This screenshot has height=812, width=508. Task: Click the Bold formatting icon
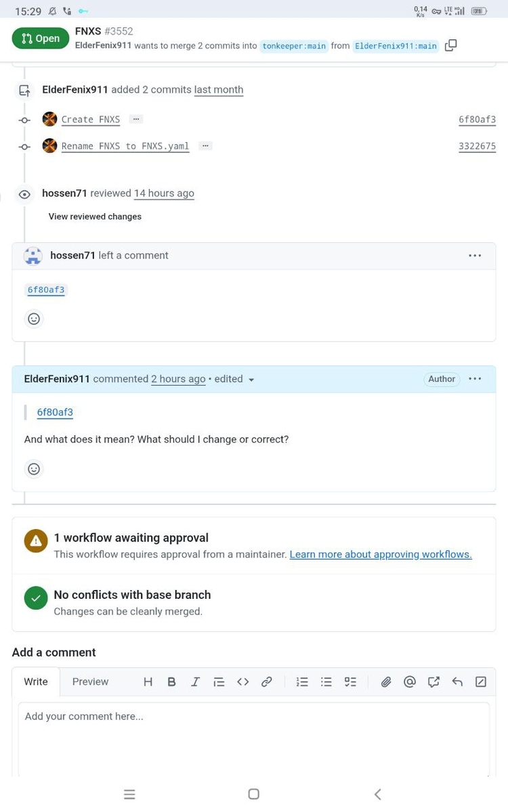[x=171, y=682]
